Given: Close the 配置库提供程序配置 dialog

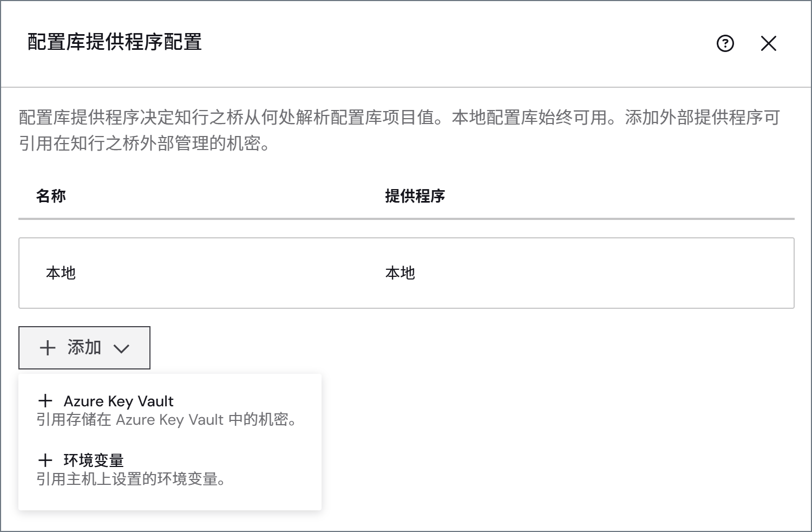Looking at the screenshot, I should [x=769, y=43].
